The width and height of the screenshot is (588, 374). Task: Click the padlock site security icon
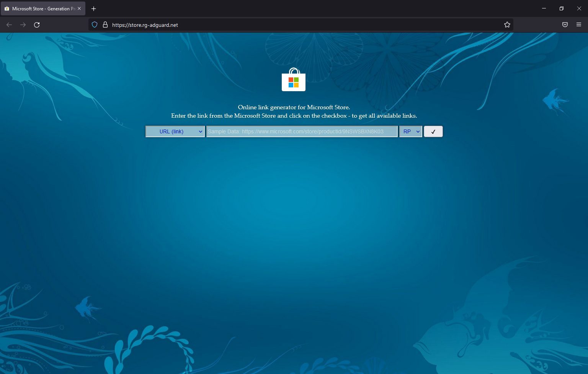click(105, 25)
